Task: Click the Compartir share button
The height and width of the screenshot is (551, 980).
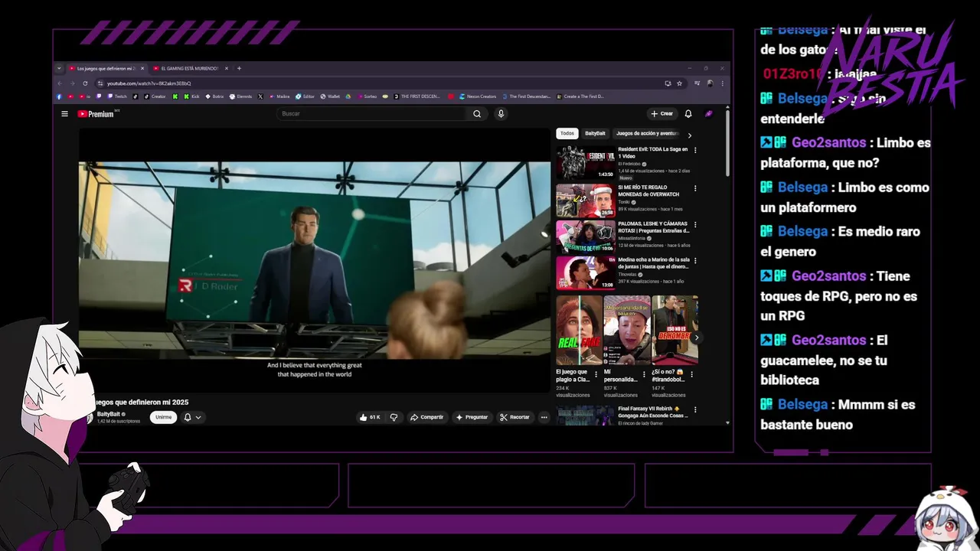Action: tap(426, 417)
